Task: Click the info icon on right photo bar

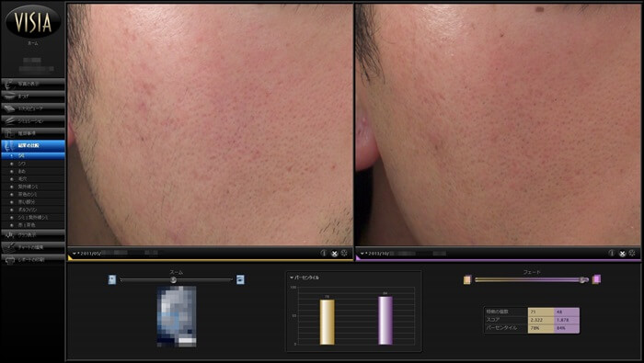Action: point(612,253)
